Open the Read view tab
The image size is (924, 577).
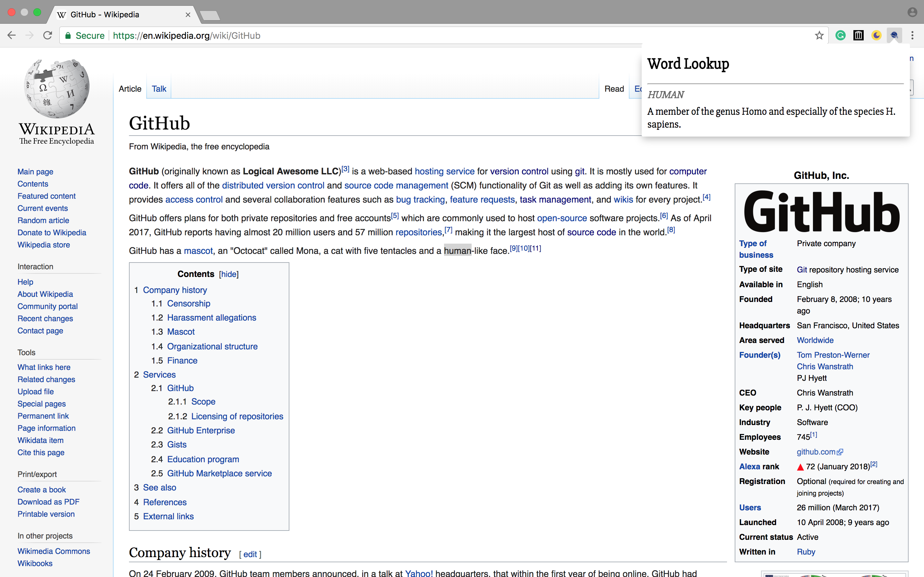pos(614,89)
